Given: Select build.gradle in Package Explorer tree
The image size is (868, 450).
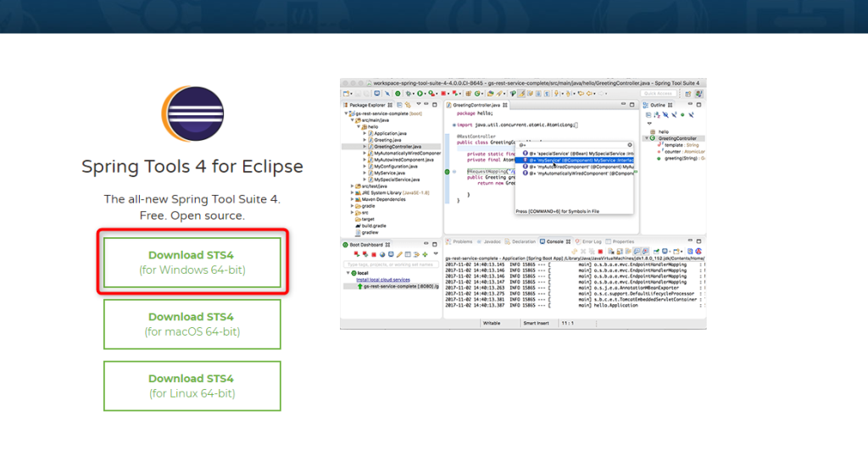Looking at the screenshot, I should [371, 225].
